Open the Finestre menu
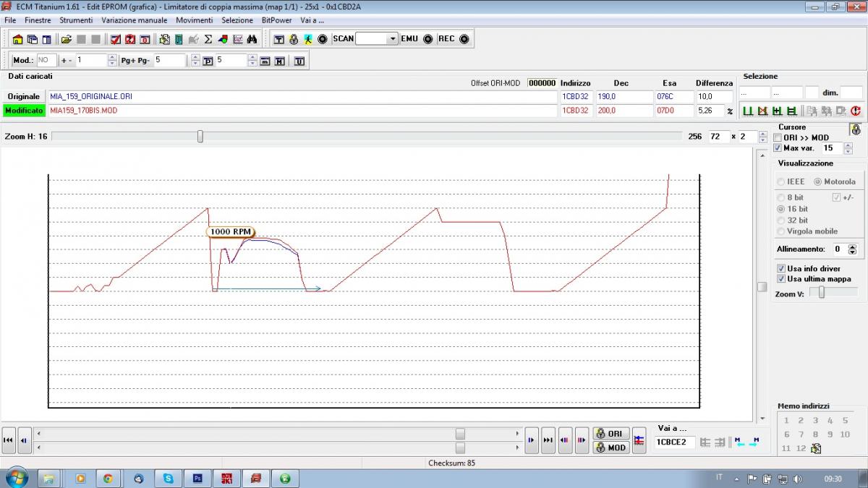This screenshot has height=488, width=868. pyautogui.click(x=38, y=20)
